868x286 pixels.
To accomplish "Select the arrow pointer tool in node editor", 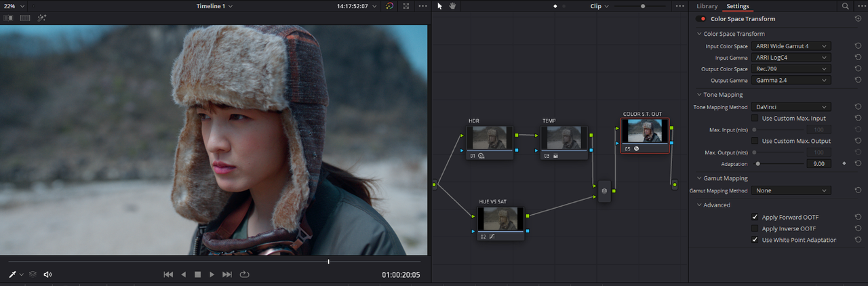I will (x=439, y=6).
